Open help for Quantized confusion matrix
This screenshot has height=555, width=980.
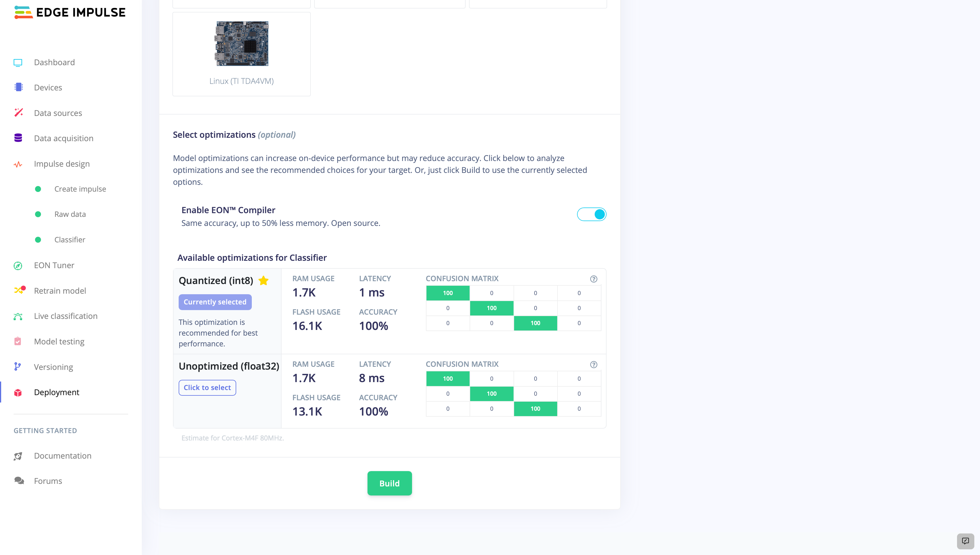(x=593, y=279)
